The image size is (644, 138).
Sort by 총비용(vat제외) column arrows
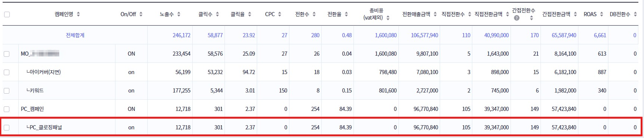click(388, 18)
